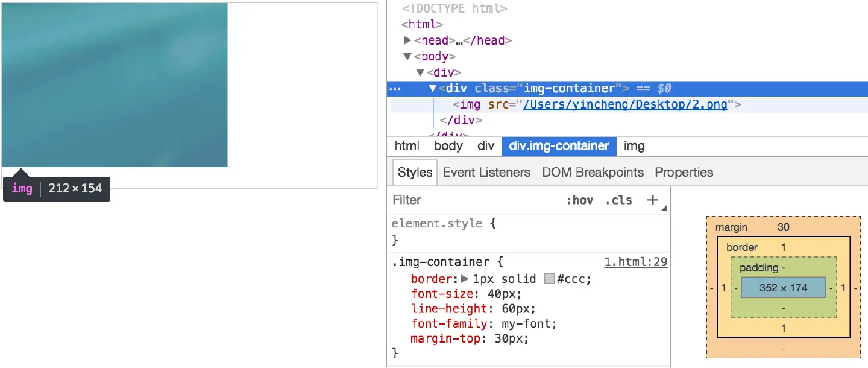Click the padding label in box model

click(759, 268)
